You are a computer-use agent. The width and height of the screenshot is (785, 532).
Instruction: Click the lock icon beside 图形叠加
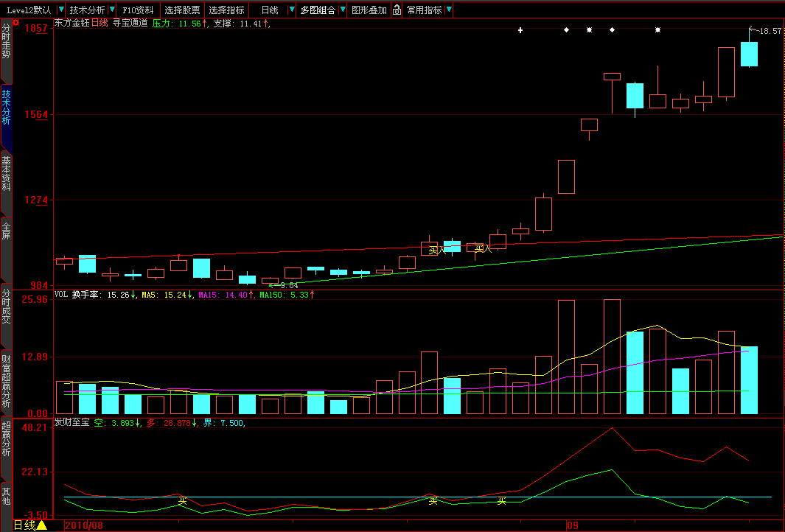click(397, 10)
